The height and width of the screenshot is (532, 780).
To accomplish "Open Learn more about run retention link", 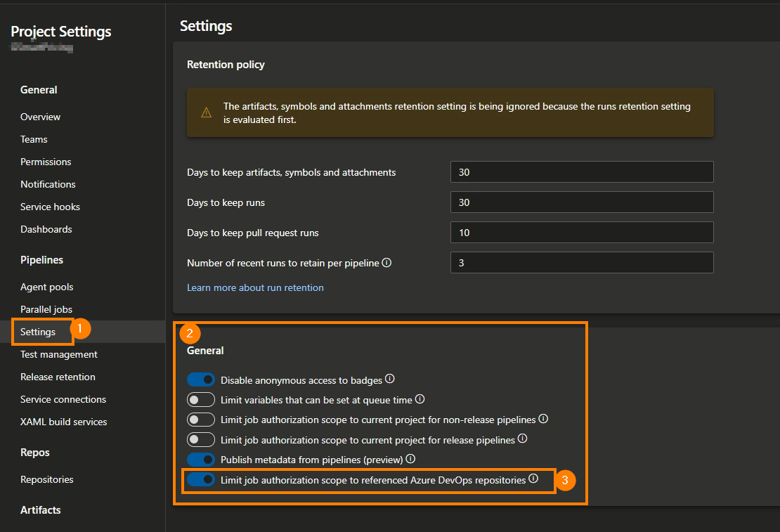I will pos(255,287).
